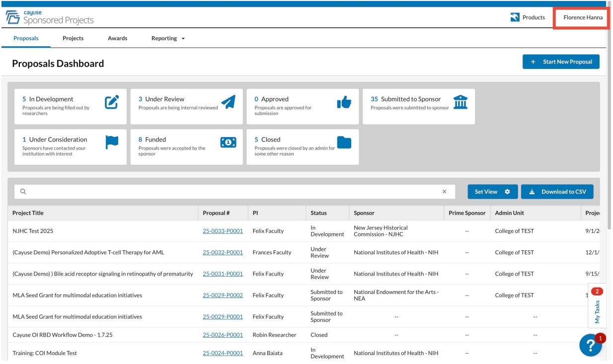Click the Closed folder icon
Screen dimensions: 613x364
click(x=344, y=143)
